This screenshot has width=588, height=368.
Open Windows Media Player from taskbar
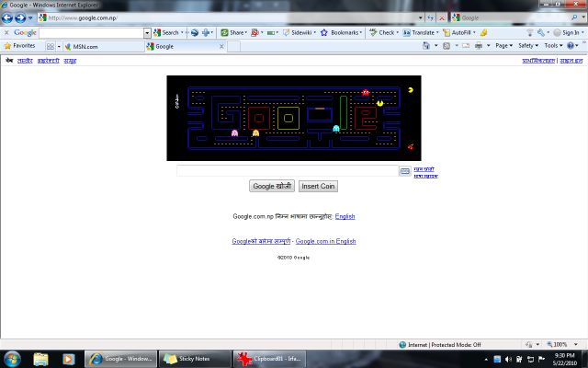(x=68, y=359)
